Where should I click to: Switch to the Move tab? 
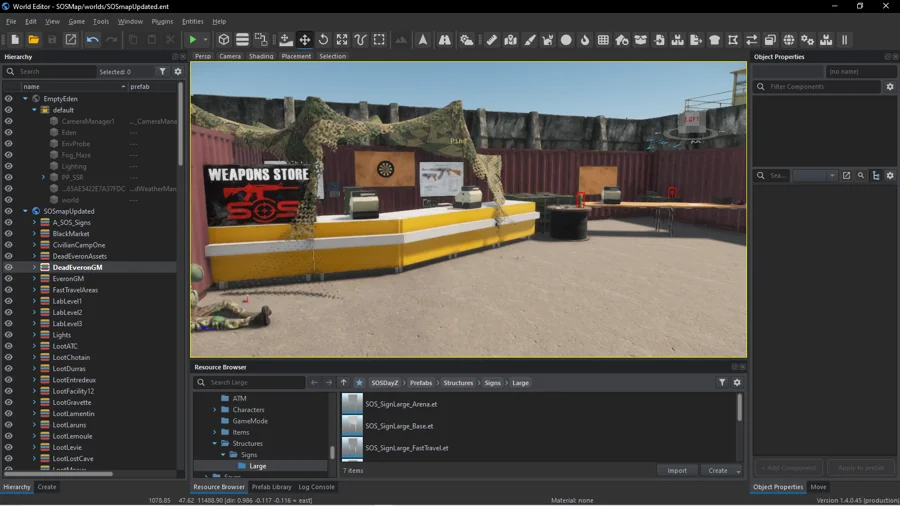818,486
